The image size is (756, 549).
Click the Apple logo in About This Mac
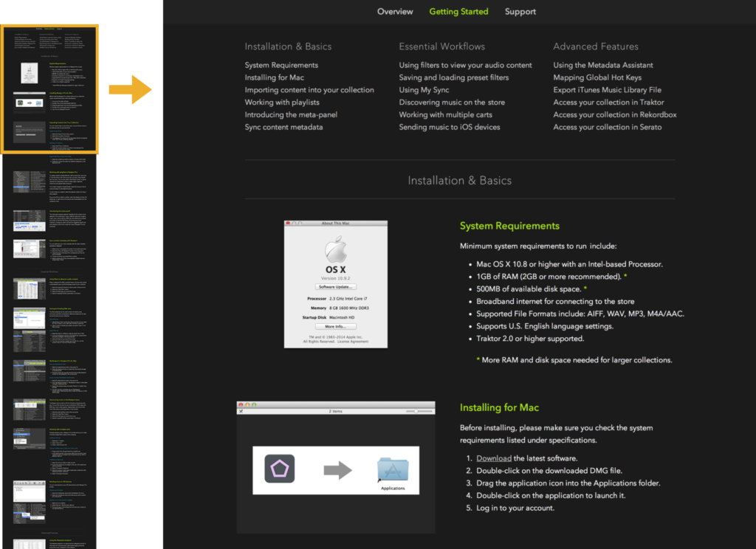coord(336,249)
